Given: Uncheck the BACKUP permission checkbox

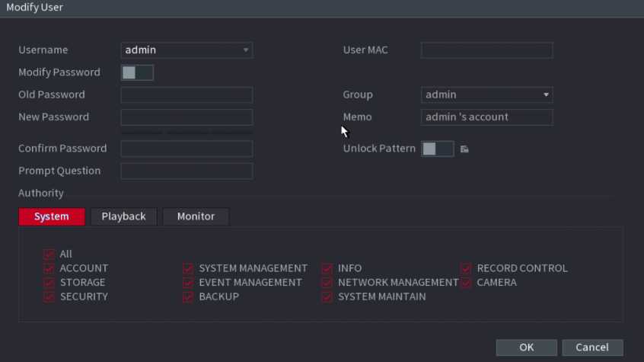Looking at the screenshot, I should 188,296.
